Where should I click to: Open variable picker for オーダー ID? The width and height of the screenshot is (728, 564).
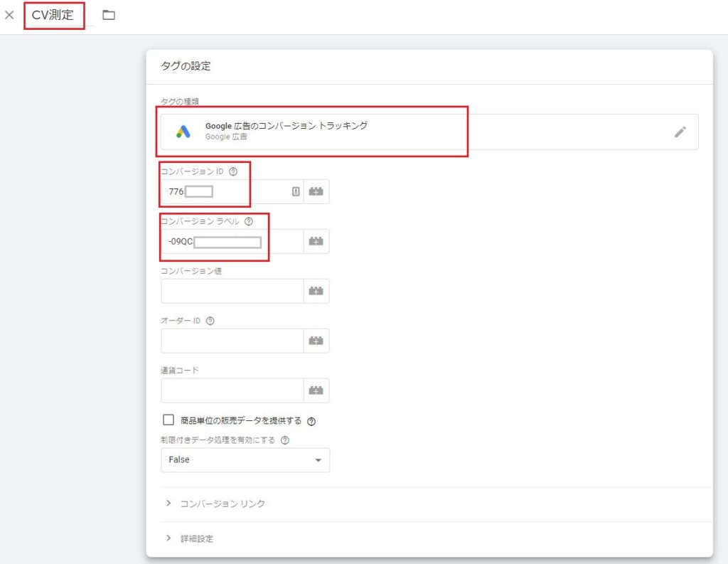click(316, 341)
